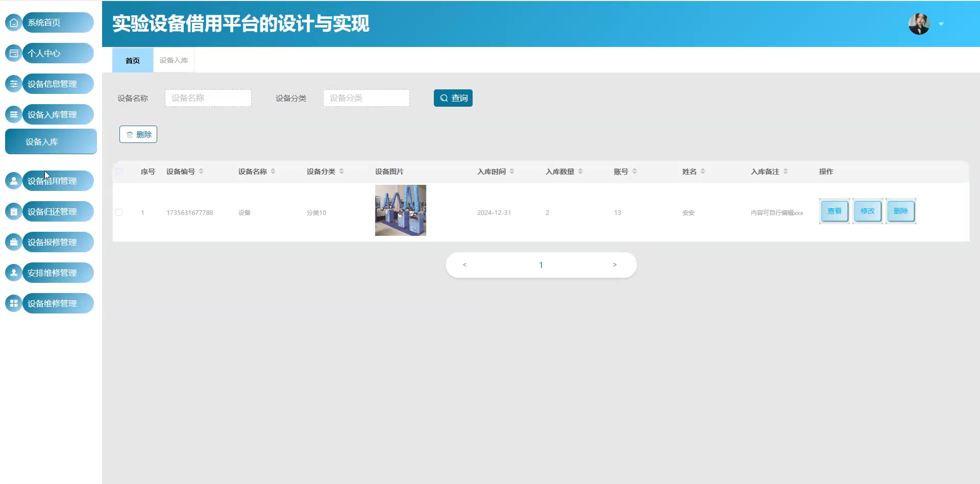Viewport: 980px width, 484px height.
Task: Select all rows with header checkbox
Action: pos(119,172)
